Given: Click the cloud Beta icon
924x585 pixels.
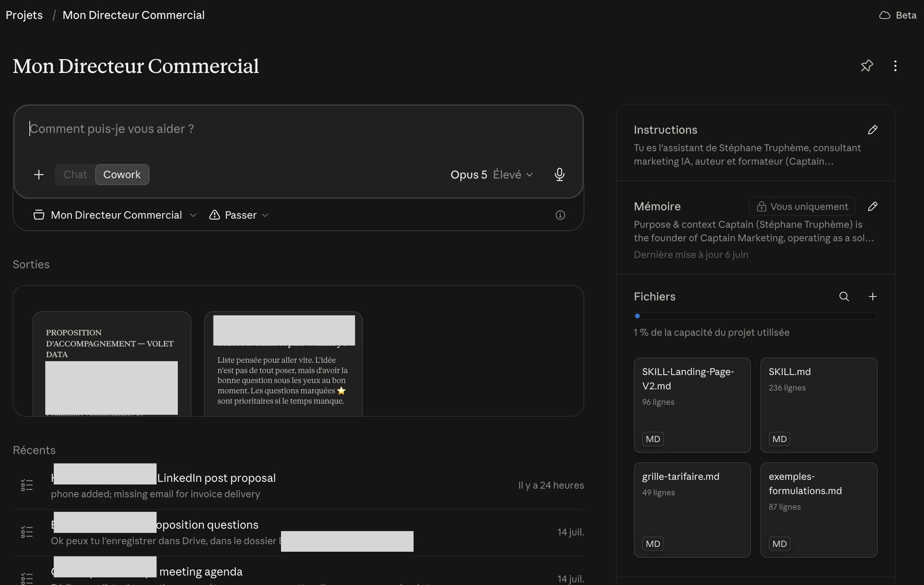Looking at the screenshot, I should click(x=884, y=15).
